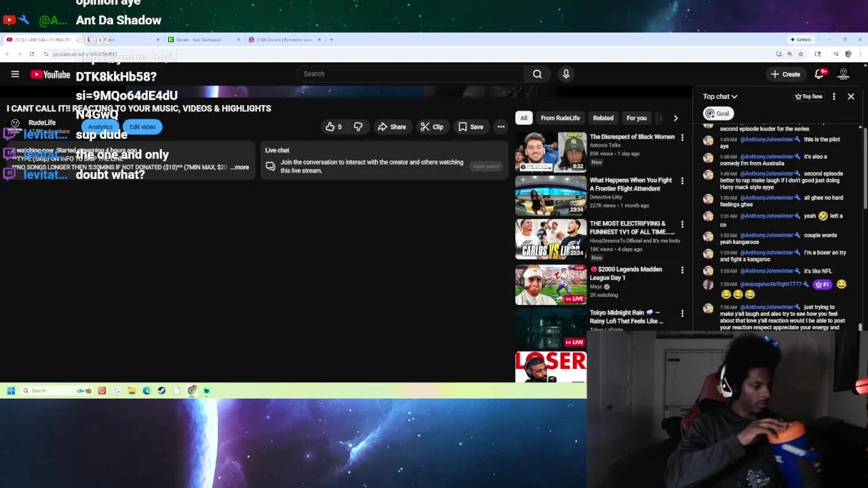868x488 pixels.
Task: Click the Edit video button
Action: [142, 127]
